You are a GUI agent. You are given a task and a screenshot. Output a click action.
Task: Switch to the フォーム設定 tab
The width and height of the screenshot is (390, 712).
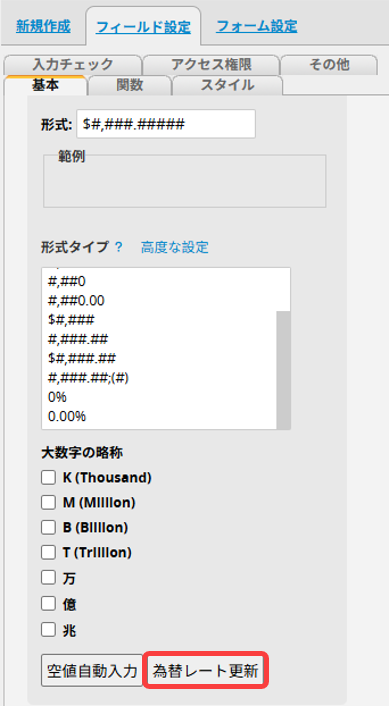(257, 26)
